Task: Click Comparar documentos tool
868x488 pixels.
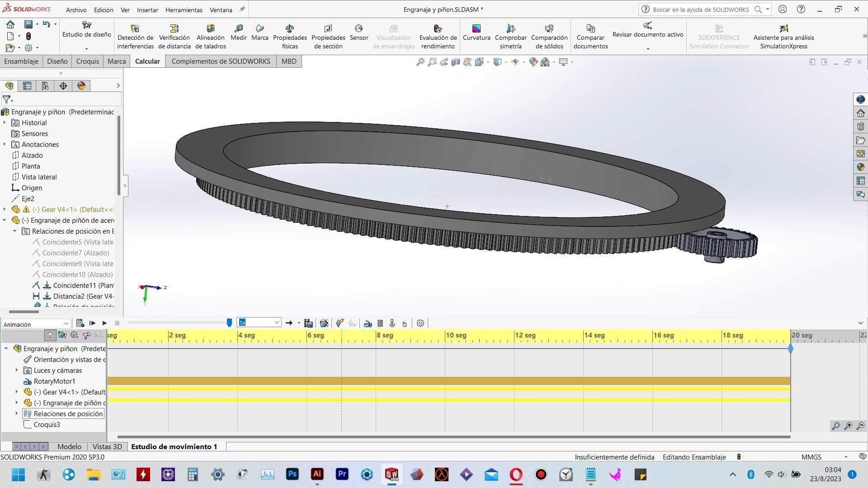Action: click(590, 37)
